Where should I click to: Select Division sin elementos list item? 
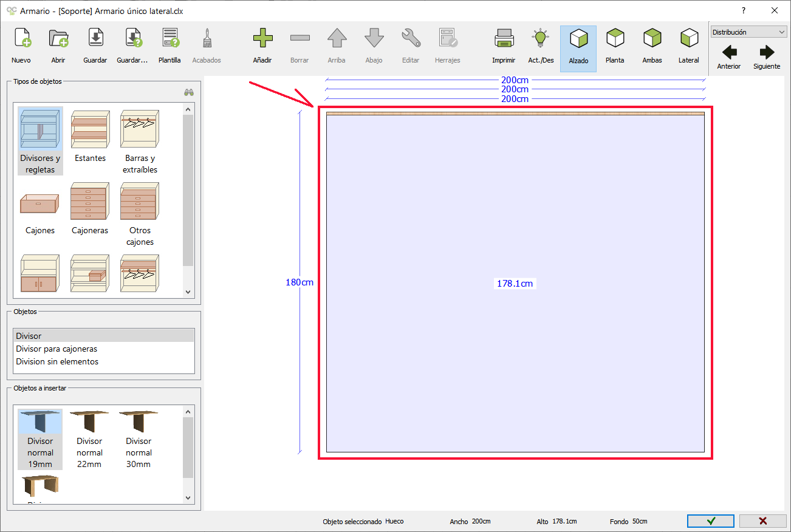tap(104, 361)
